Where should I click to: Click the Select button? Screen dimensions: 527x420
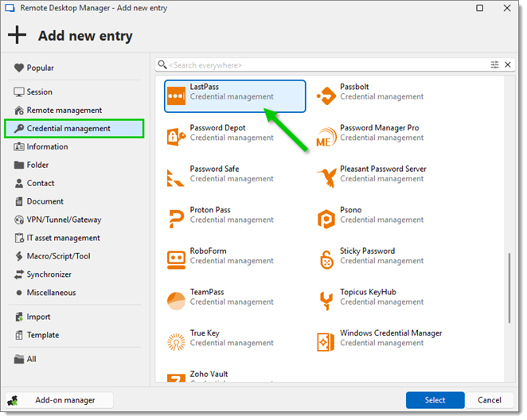click(x=435, y=400)
